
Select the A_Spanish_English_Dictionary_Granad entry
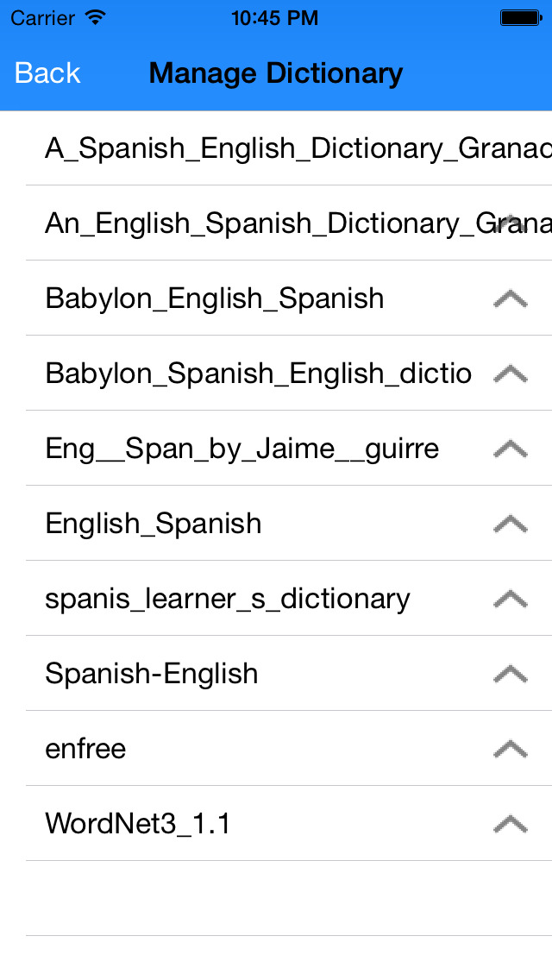pos(259,148)
